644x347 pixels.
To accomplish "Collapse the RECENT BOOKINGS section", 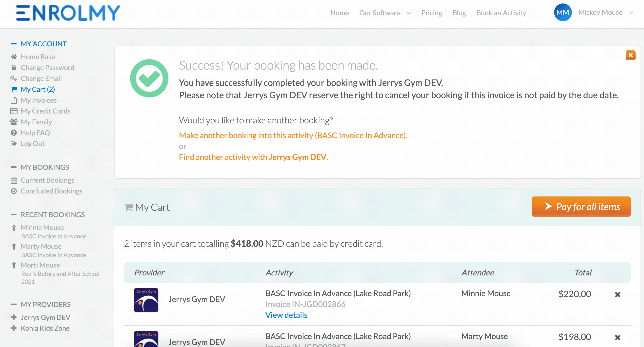I will pos(14,215).
